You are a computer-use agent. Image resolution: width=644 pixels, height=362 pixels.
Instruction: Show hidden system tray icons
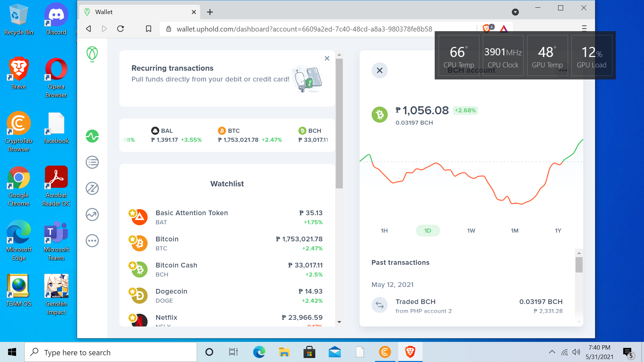(552, 352)
